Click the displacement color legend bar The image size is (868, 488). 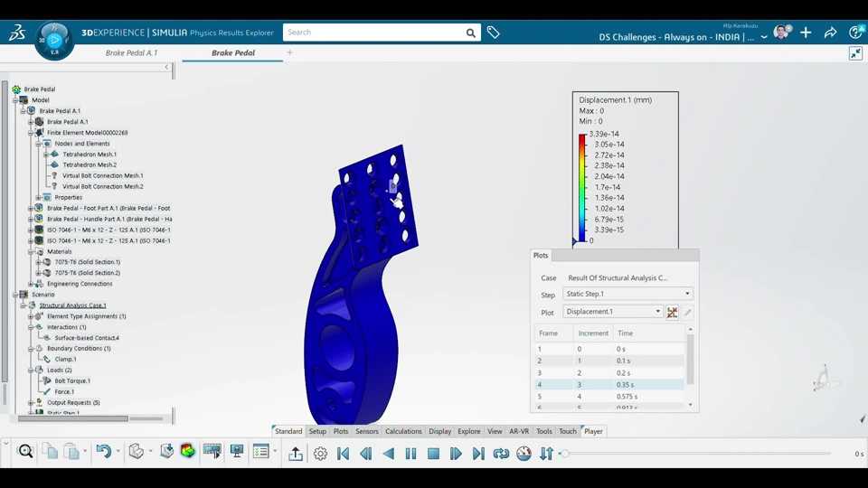point(581,188)
